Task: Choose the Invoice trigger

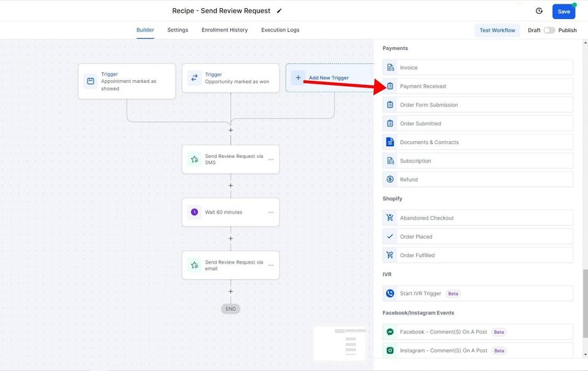Action: click(478, 68)
